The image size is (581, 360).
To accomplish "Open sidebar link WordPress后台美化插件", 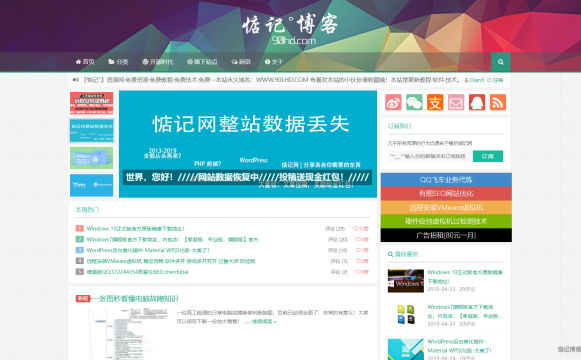I will click(x=460, y=346).
